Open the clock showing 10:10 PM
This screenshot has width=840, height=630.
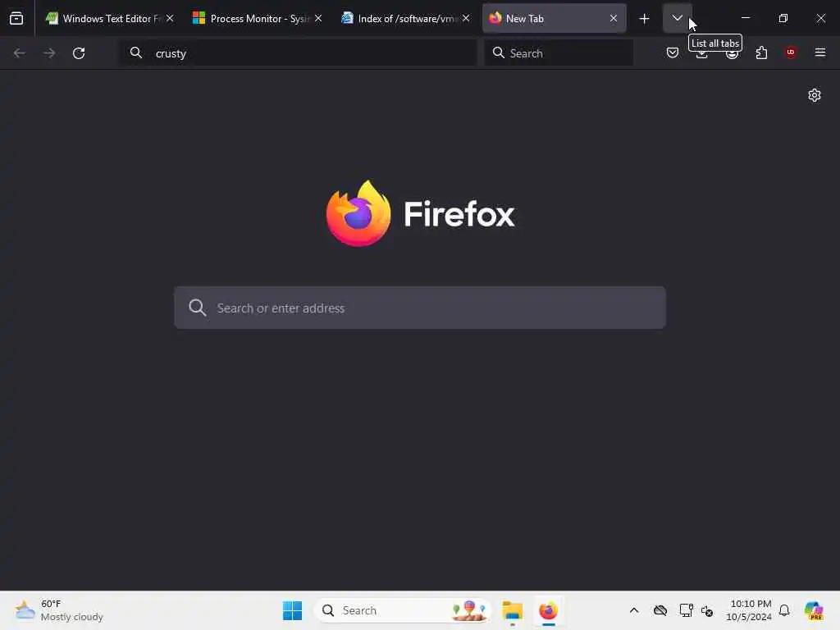click(x=748, y=610)
